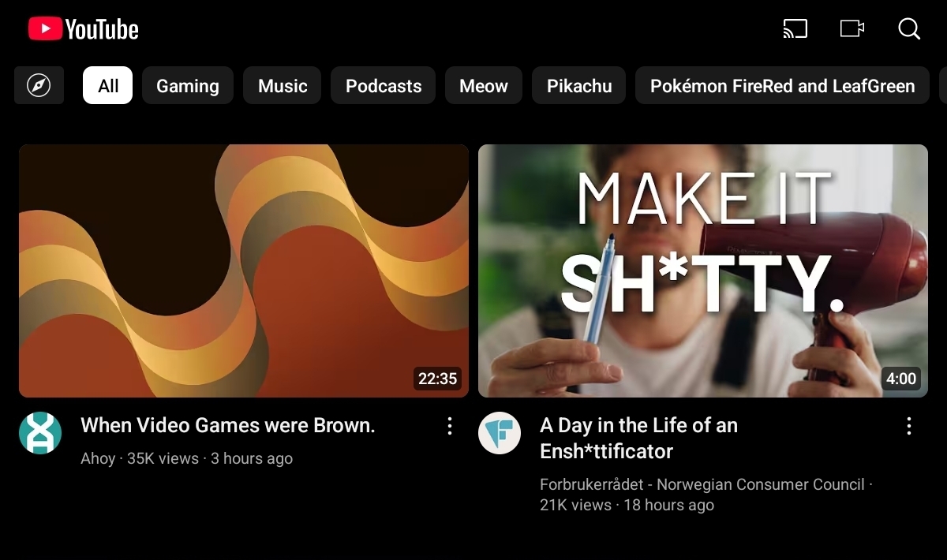Viewport: 947px width, 560px height.
Task: Open title When Video Games were Brown
Action: (228, 426)
